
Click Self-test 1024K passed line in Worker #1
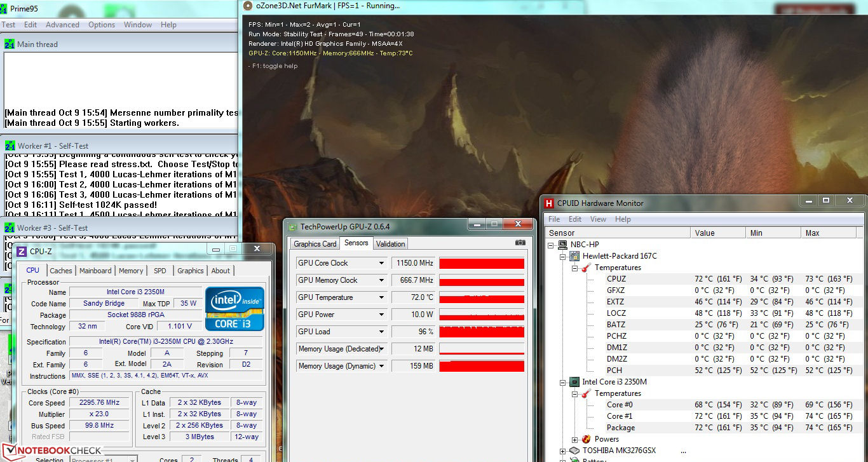click(x=81, y=205)
